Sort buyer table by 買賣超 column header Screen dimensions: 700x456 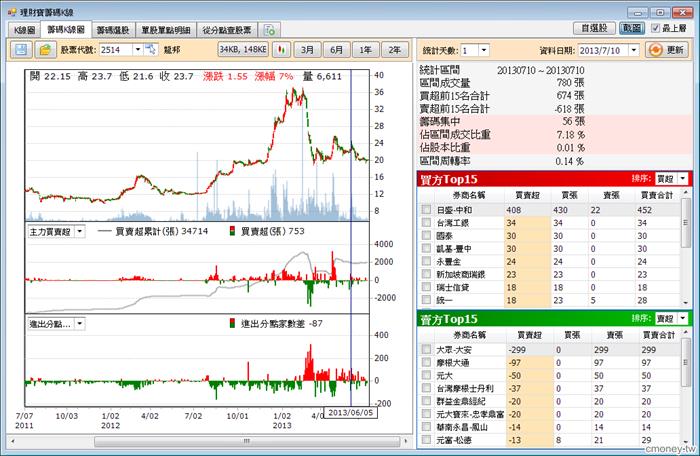pos(527,195)
